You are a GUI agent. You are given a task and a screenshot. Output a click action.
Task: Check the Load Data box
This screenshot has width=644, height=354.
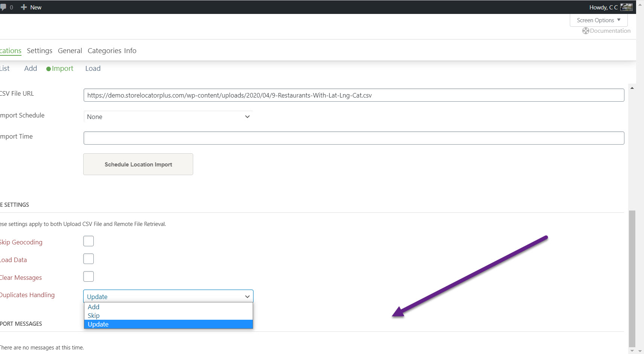[88, 258]
